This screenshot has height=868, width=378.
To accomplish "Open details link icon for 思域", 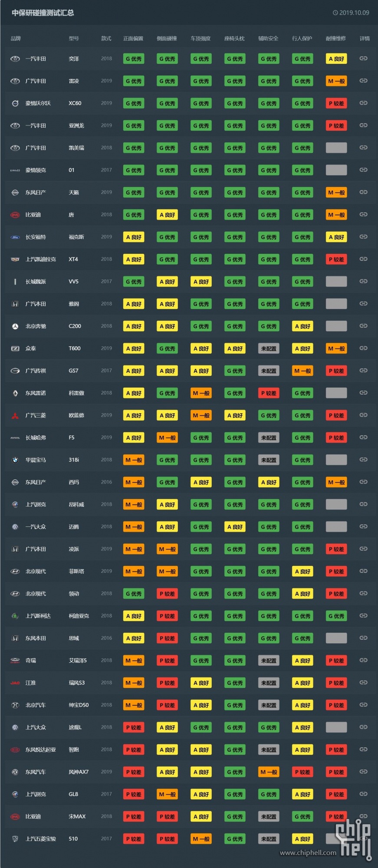I will 364,638.
